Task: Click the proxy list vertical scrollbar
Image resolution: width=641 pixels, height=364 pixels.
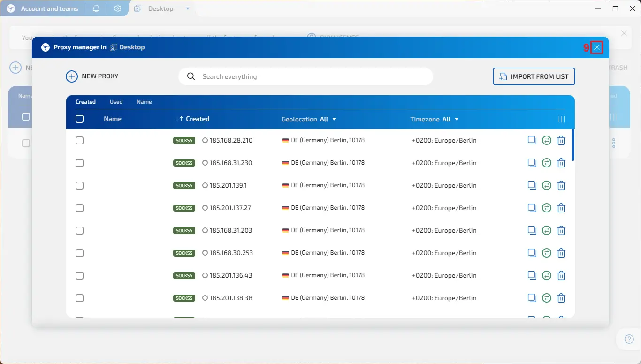Action: pyautogui.click(x=572, y=145)
